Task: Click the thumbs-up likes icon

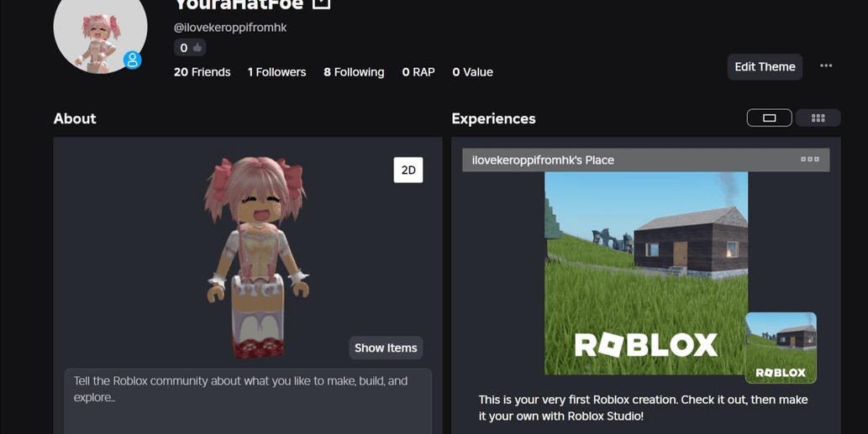Action: [197, 48]
